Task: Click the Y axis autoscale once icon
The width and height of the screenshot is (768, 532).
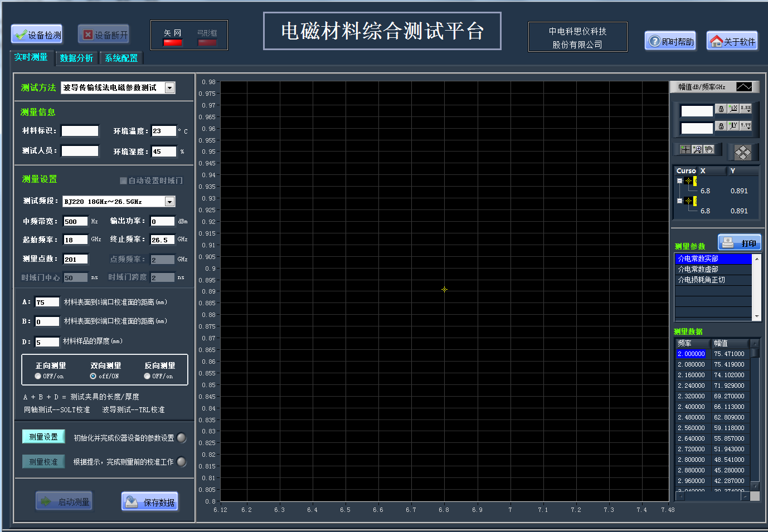Action: pyautogui.click(x=733, y=126)
